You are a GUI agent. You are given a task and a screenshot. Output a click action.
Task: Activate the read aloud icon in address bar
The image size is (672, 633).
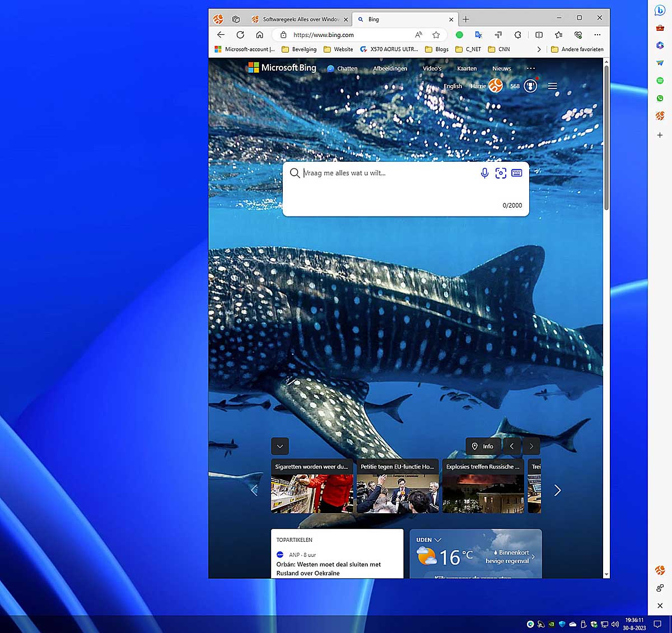coord(418,35)
